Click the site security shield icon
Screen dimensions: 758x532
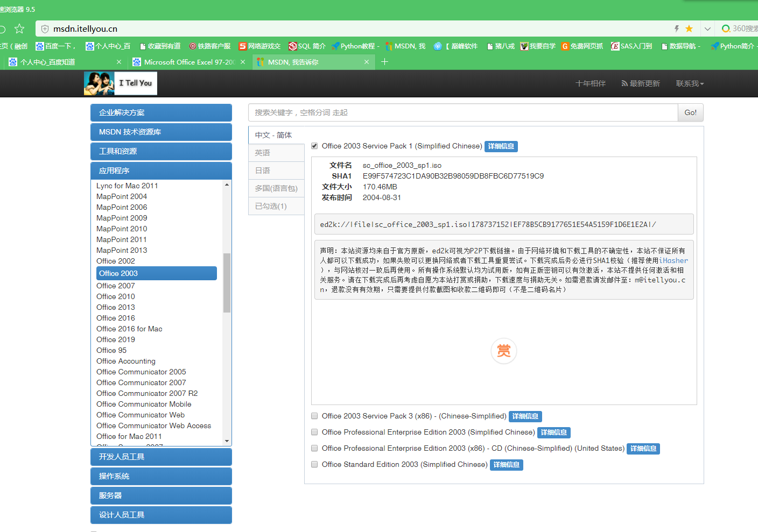tap(45, 29)
